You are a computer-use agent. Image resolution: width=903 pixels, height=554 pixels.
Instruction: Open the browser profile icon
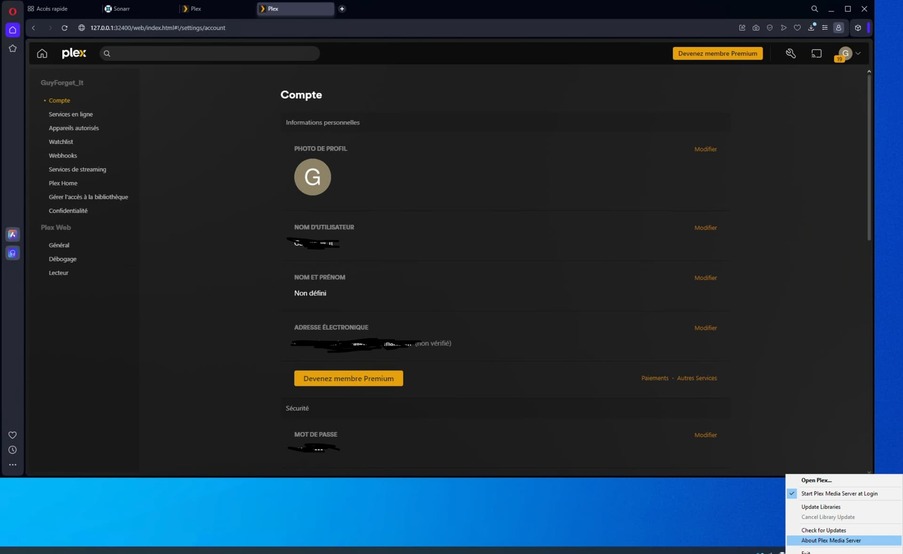coord(838,28)
